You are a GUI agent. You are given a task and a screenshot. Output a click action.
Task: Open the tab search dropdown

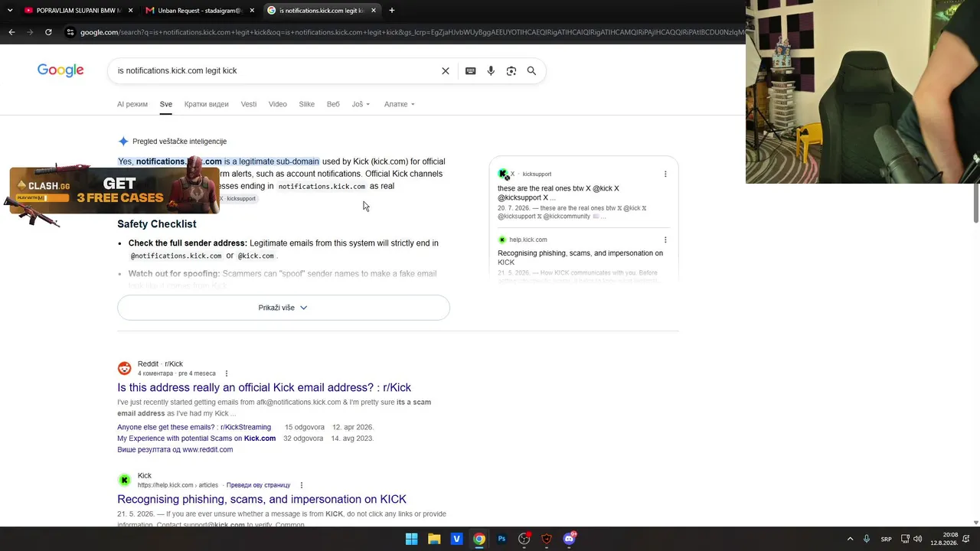[10, 11]
